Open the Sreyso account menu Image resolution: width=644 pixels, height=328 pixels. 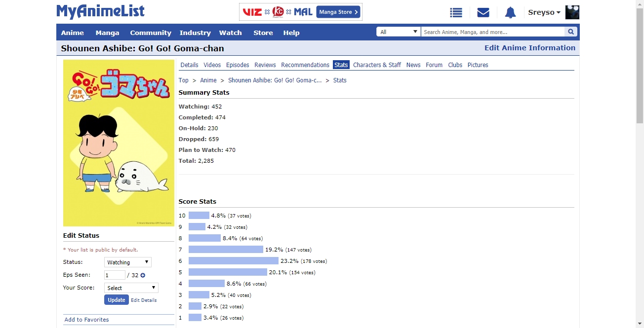[x=544, y=12]
